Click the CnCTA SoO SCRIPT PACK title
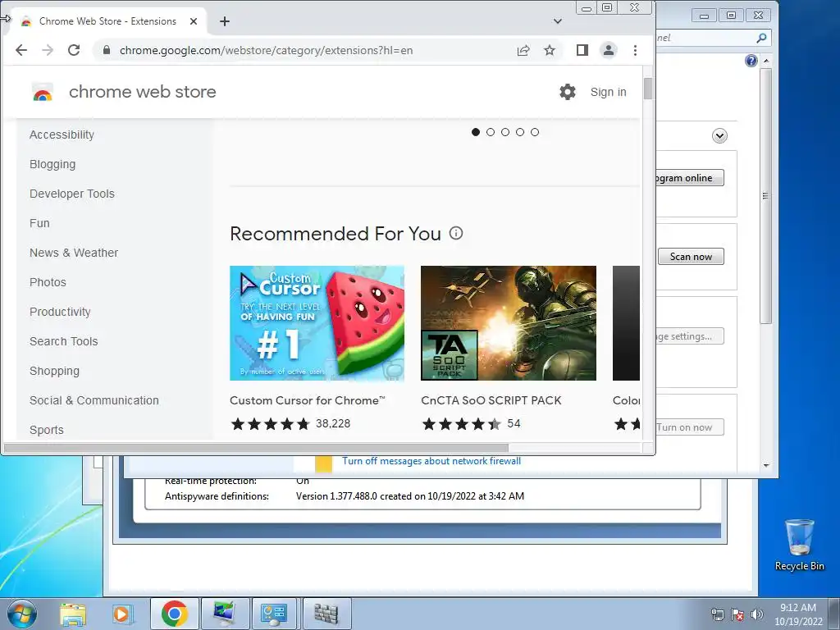The width and height of the screenshot is (840, 630). pos(491,400)
